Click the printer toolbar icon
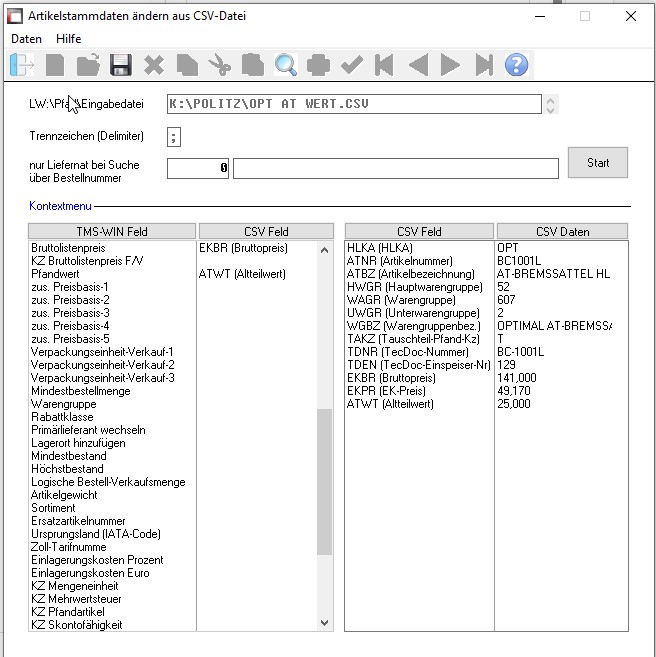This screenshot has width=656, height=657. point(318,65)
